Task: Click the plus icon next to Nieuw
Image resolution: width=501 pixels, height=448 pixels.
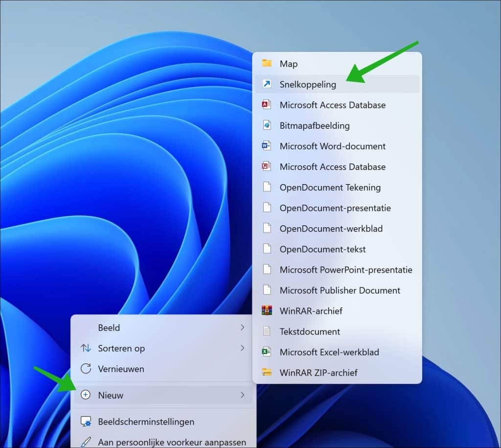Action: [85, 395]
